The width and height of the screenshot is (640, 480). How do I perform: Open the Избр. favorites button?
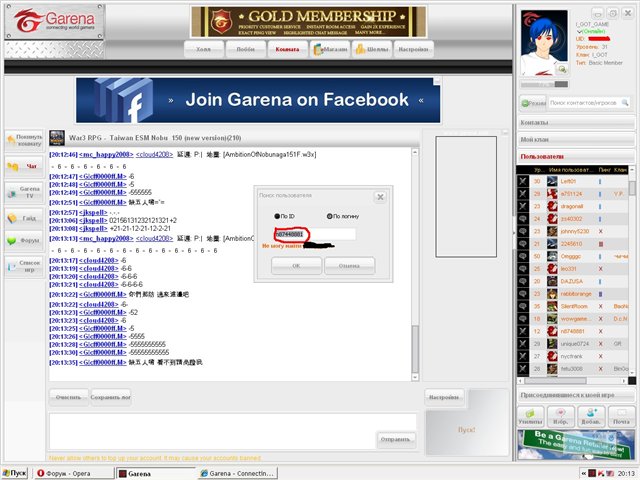[x=561, y=416]
